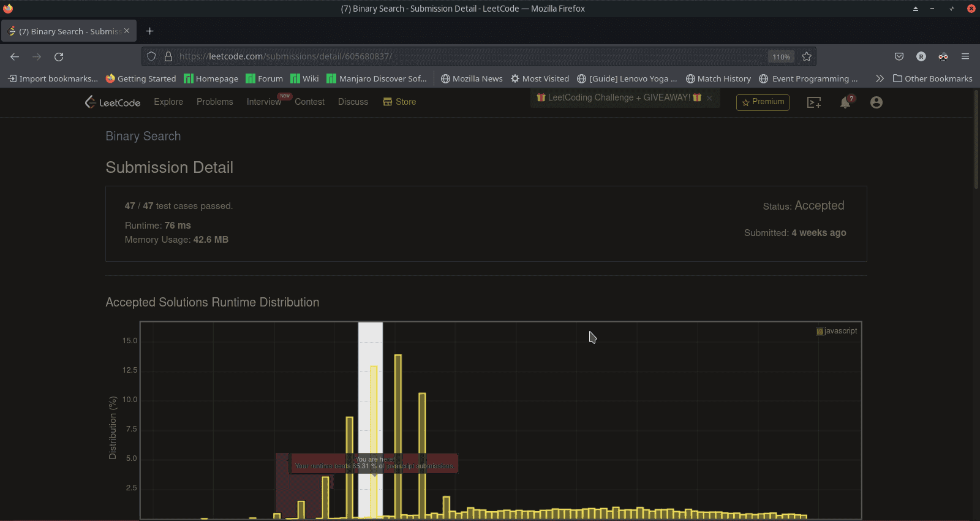This screenshot has width=980, height=521.
Task: Open the Problems menu item
Action: point(214,102)
